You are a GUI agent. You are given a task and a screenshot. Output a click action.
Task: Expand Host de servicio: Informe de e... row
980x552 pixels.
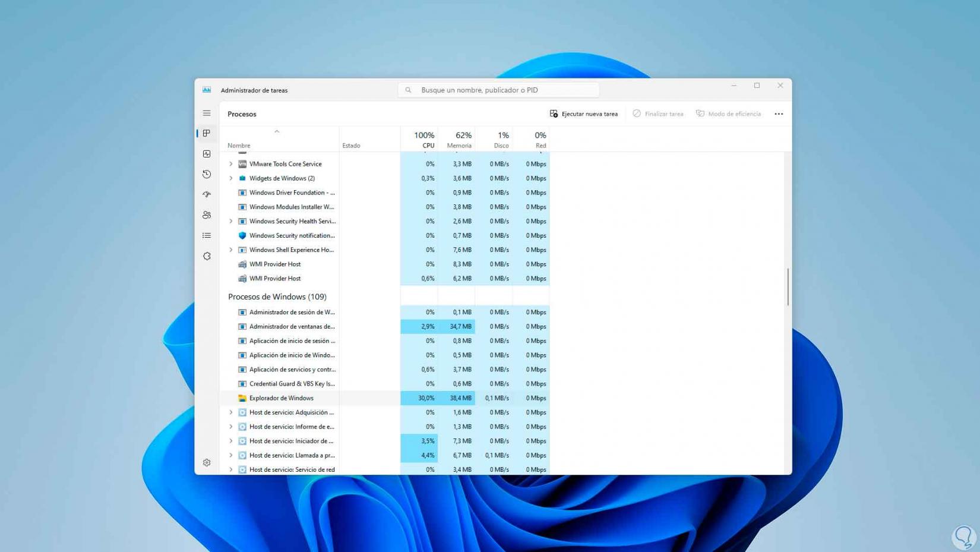click(x=231, y=427)
